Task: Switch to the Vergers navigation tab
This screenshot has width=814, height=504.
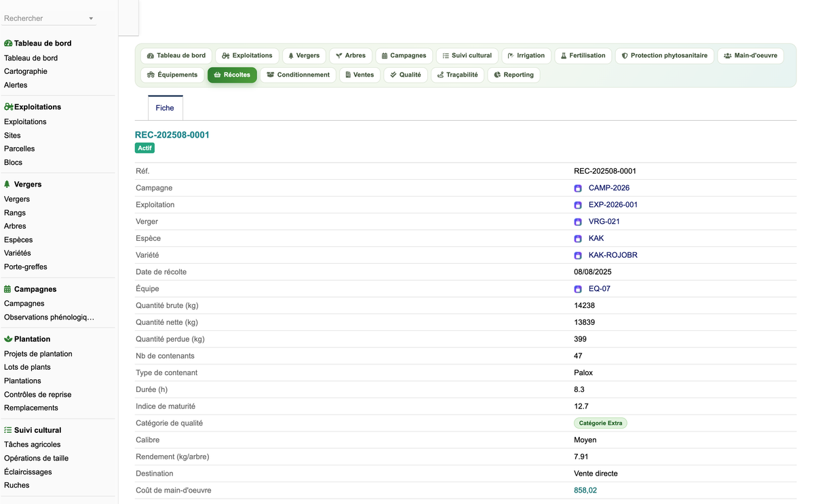Action: pyautogui.click(x=304, y=56)
